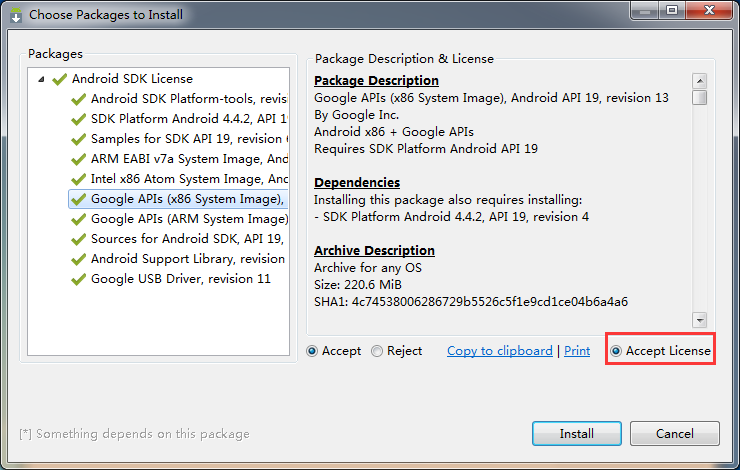The height and width of the screenshot is (470, 740).
Task: Click the Print link
Action: pos(577,351)
